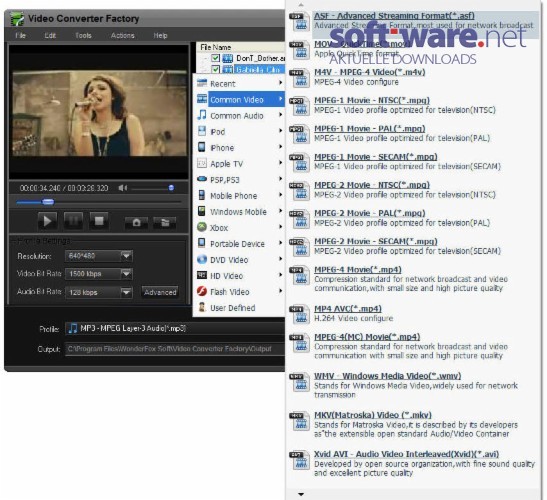
Task: Toggle checkbox for DonT_Bother file
Action: pyautogui.click(x=216, y=58)
